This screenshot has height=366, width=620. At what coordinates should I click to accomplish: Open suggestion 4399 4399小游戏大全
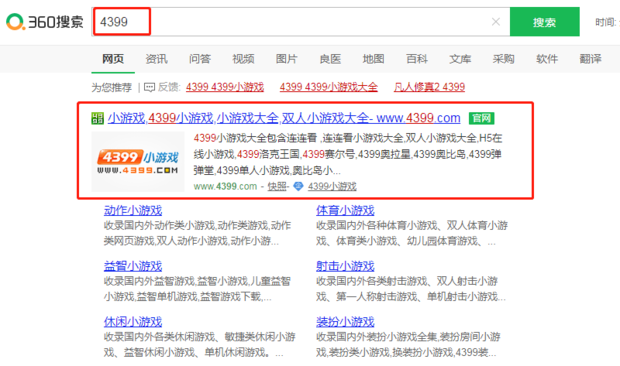click(x=329, y=87)
